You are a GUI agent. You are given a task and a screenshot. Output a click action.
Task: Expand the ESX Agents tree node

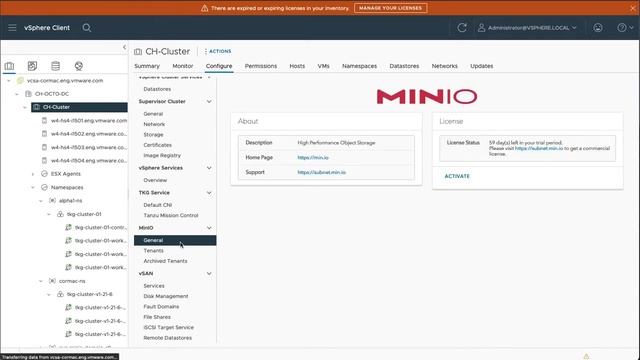[33, 174]
